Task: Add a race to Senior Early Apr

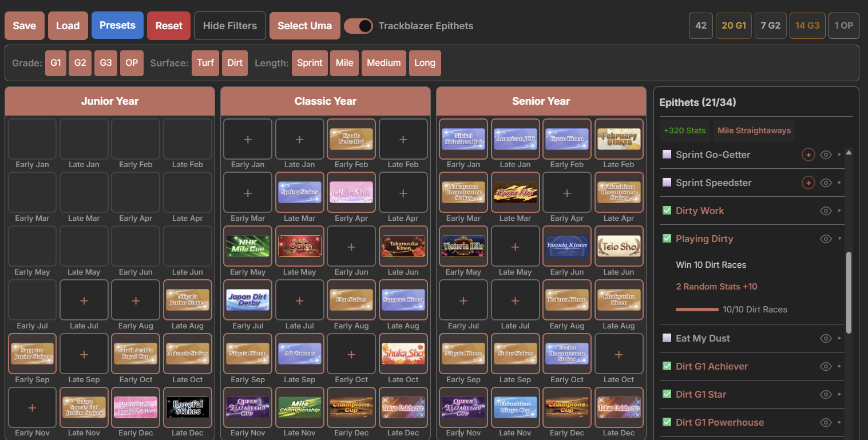Action: point(567,192)
